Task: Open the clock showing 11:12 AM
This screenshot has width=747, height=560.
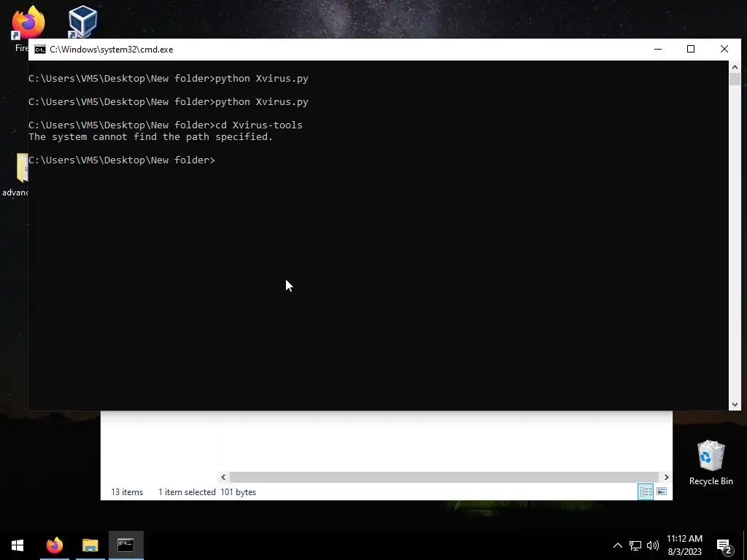Action: point(684,545)
